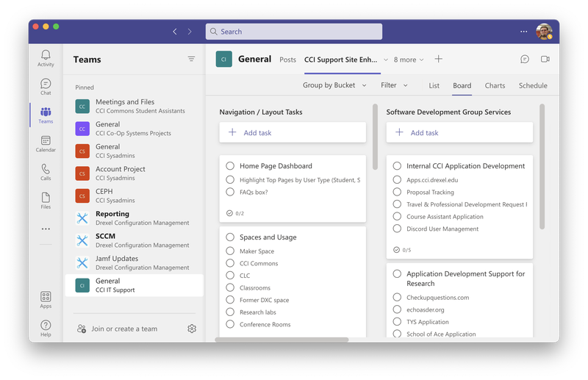Go forward with the right arrow

coord(190,32)
